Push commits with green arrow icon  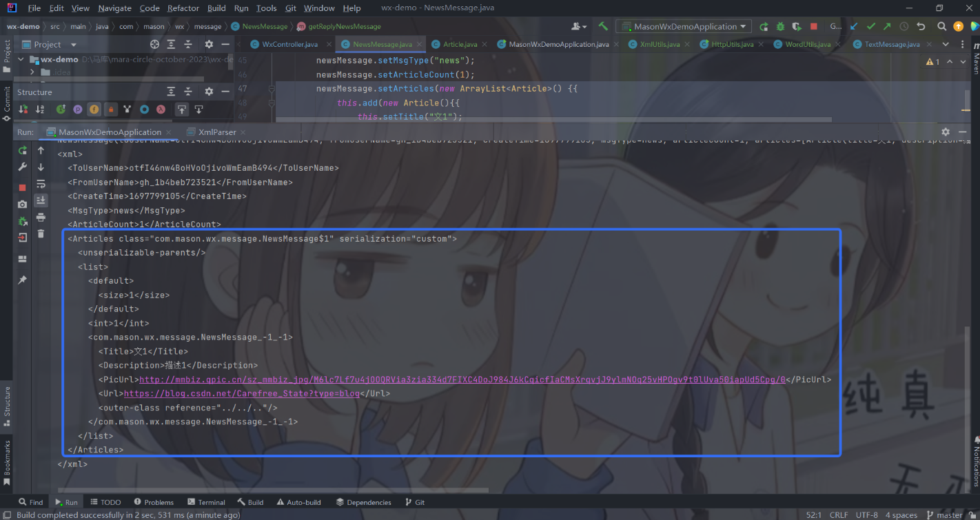point(887,26)
